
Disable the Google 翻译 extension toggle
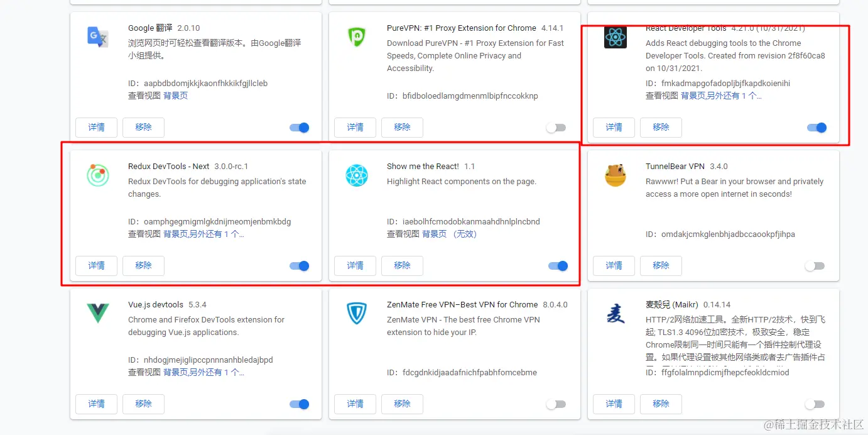[x=299, y=128]
